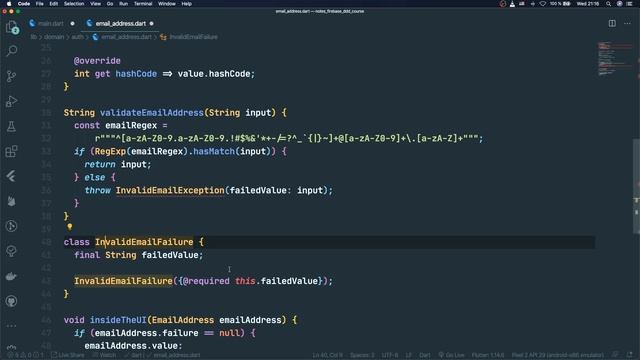Open the Explorer view in activity bar
The height and width of the screenshot is (360, 640).
(x=12, y=27)
